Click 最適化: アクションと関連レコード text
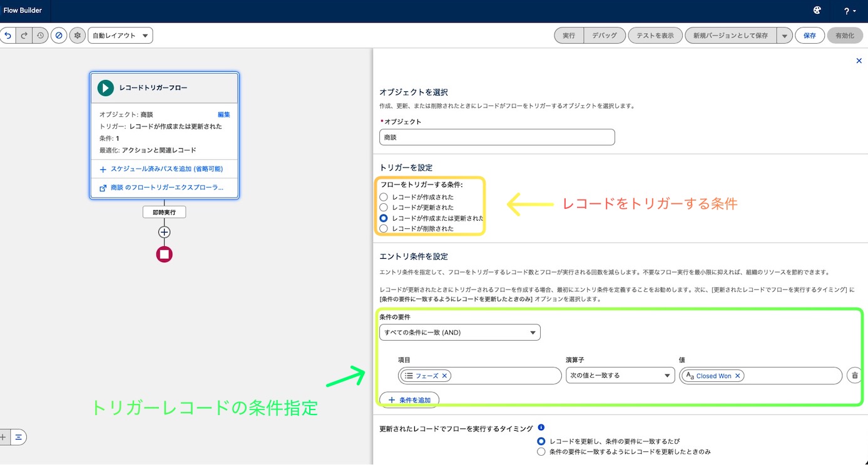868x467 pixels. [148, 150]
